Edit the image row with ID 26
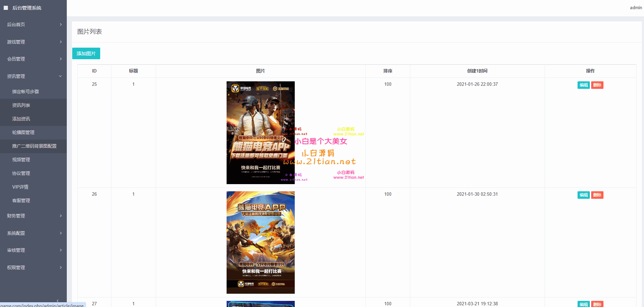This screenshot has height=307, width=644. 583,195
